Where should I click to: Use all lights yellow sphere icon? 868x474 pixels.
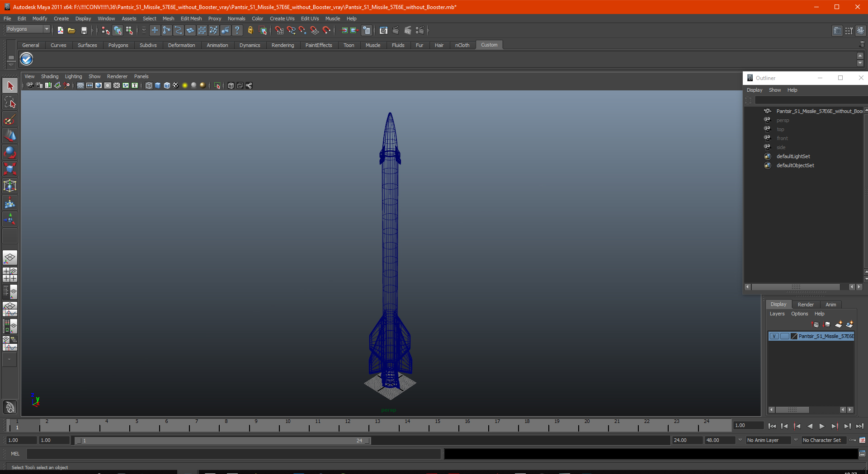pos(185,85)
